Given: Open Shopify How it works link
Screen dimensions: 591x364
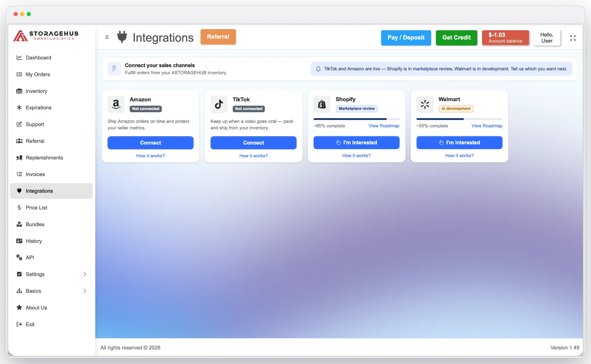Looking at the screenshot, I should pos(356,156).
